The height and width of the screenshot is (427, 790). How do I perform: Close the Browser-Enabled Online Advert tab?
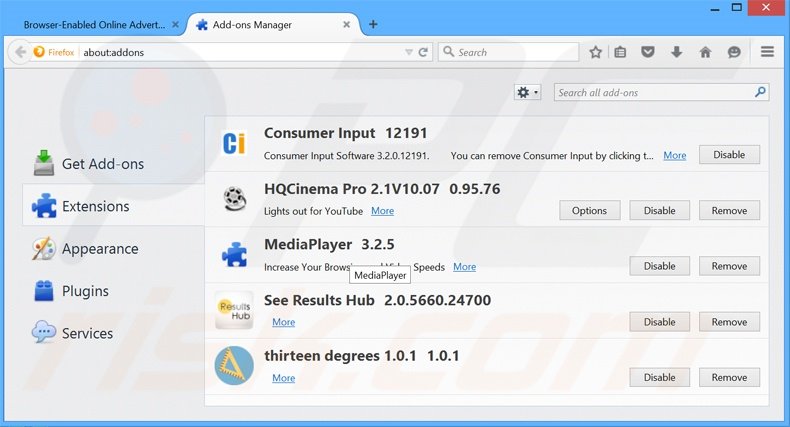[x=175, y=24]
